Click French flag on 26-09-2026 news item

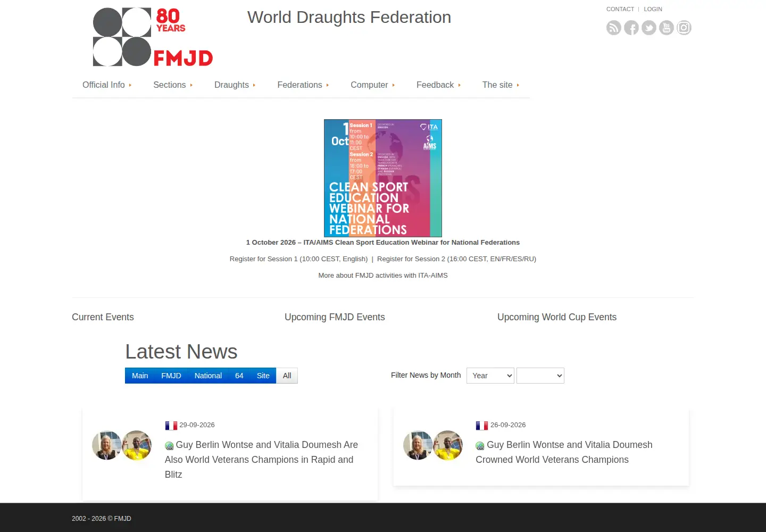pos(482,426)
